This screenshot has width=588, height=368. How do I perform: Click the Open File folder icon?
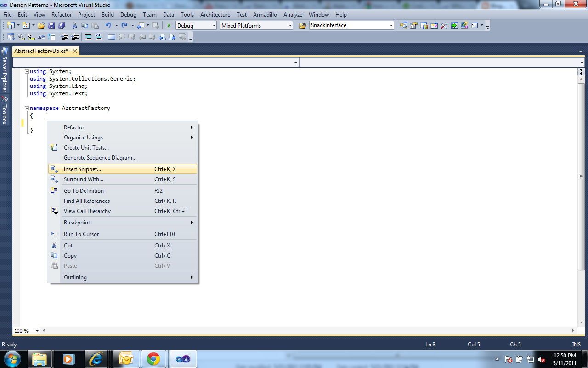point(41,25)
